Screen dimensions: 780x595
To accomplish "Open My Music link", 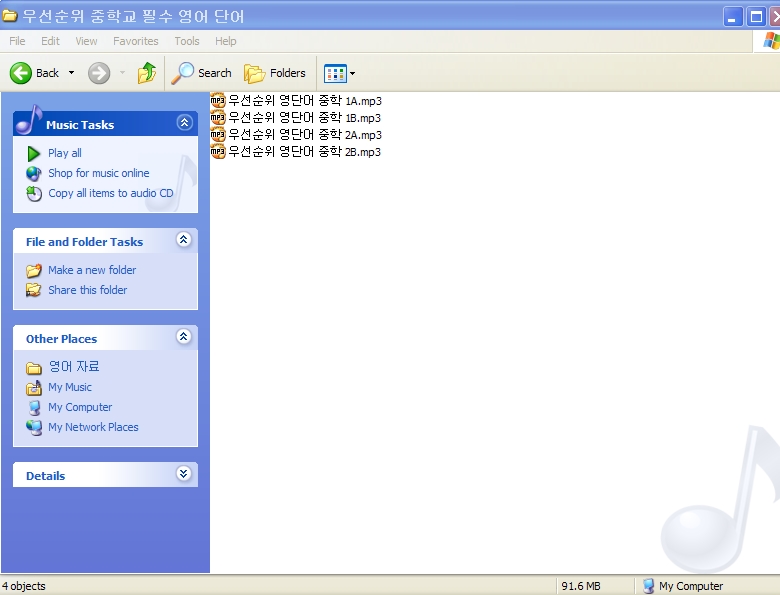I will [x=70, y=387].
